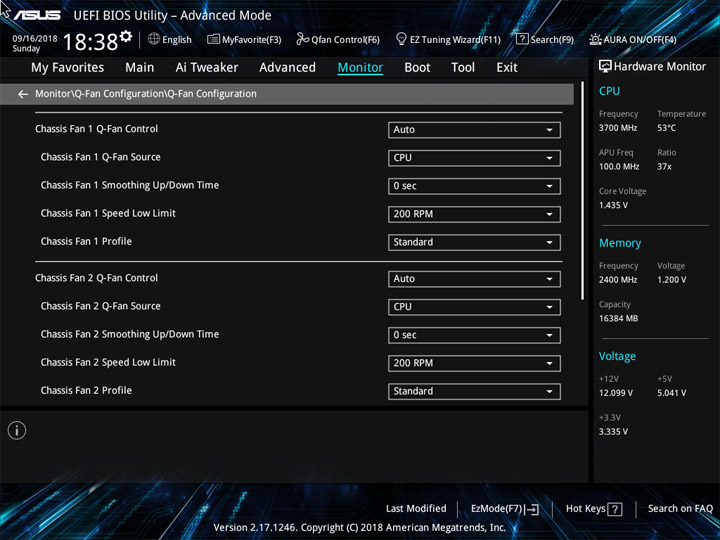Open MyFavorite(F3) list icon

[x=213, y=39]
